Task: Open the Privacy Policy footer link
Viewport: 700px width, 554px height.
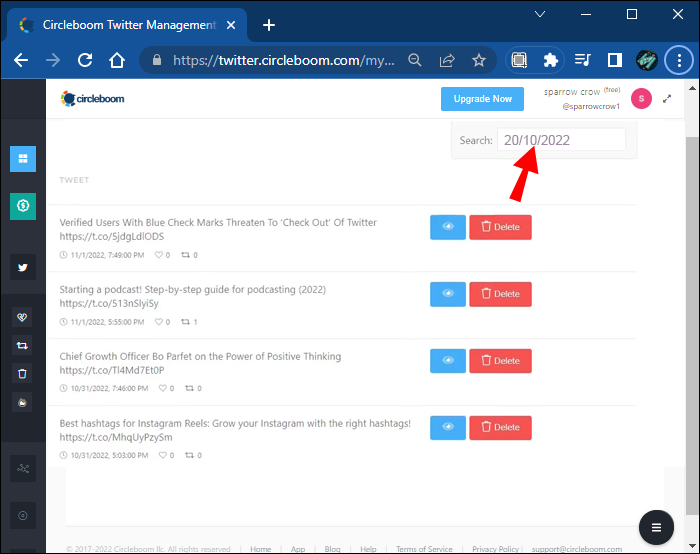Action: tap(496, 549)
